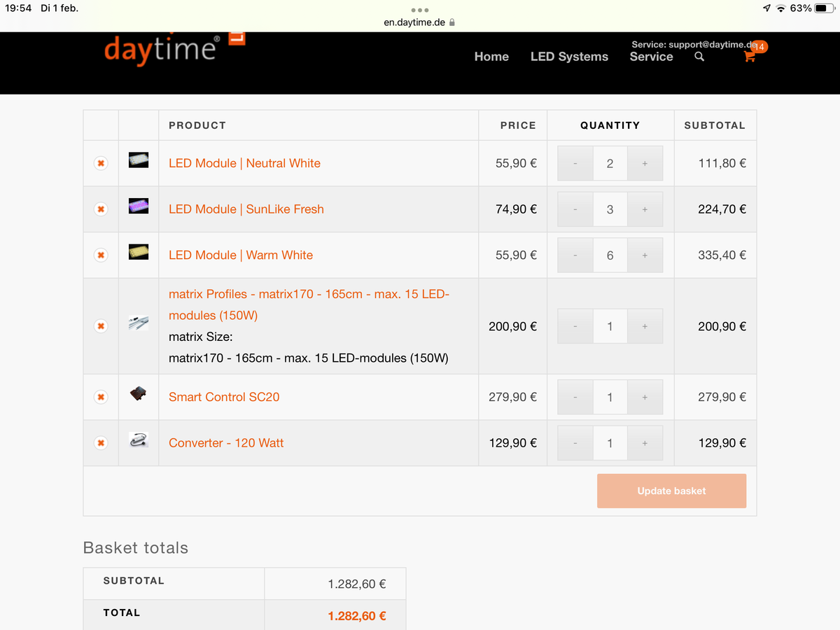Screen dimensions: 840x630
Task: Click the search magnifier icon
Action: pyautogui.click(x=699, y=57)
